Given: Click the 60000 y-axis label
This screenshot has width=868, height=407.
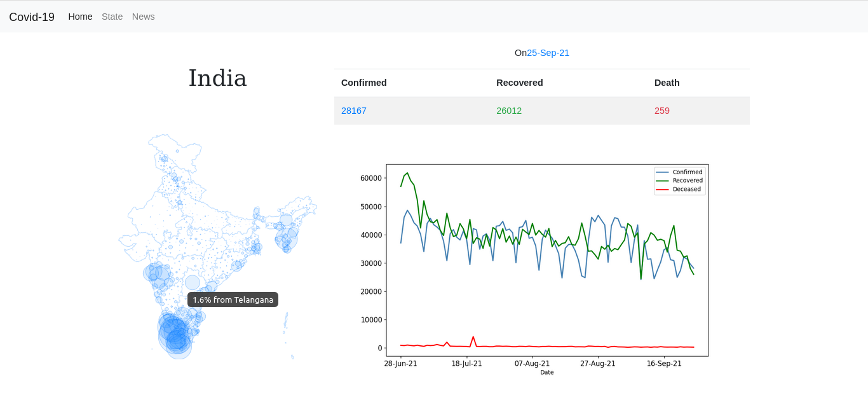Looking at the screenshot, I should [x=371, y=178].
